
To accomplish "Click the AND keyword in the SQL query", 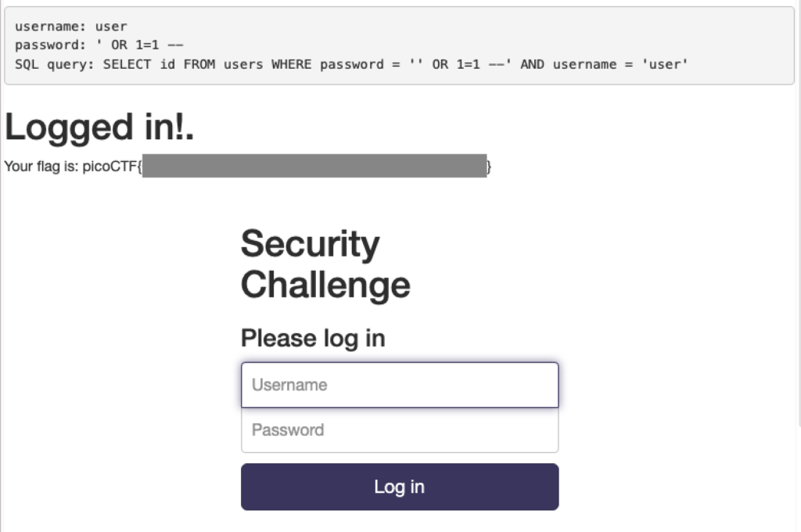I will 532,64.
